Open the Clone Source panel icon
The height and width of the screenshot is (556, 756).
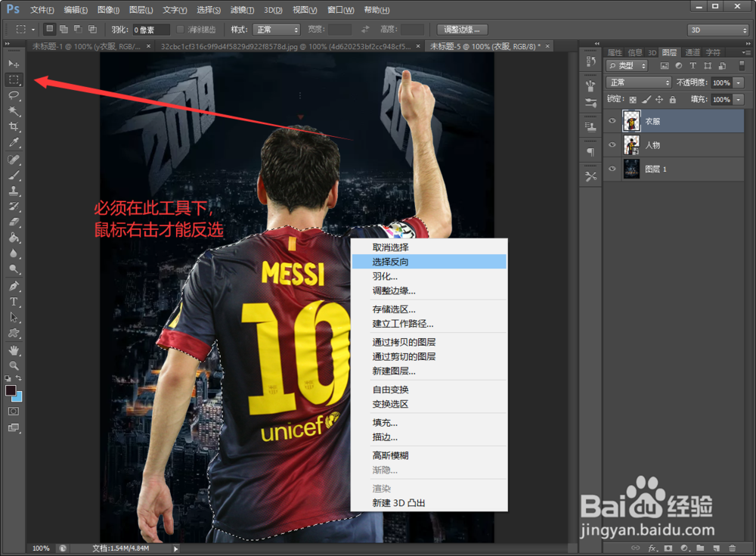coord(590,127)
